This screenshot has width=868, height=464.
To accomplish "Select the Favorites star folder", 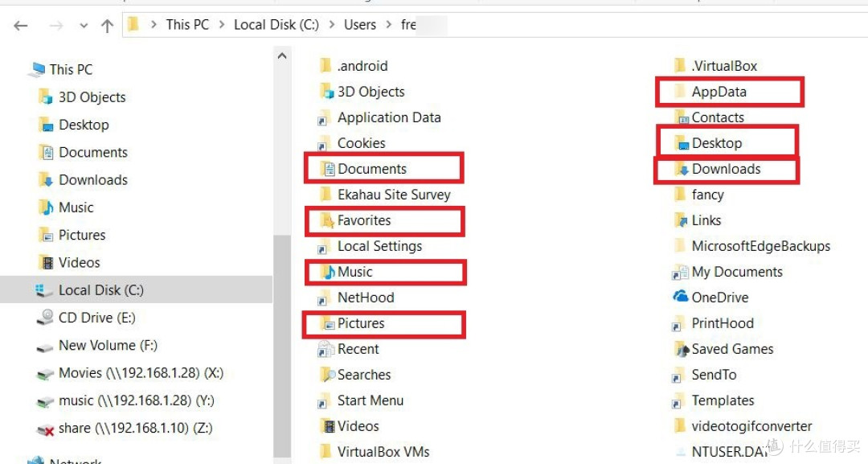I will tap(356, 220).
